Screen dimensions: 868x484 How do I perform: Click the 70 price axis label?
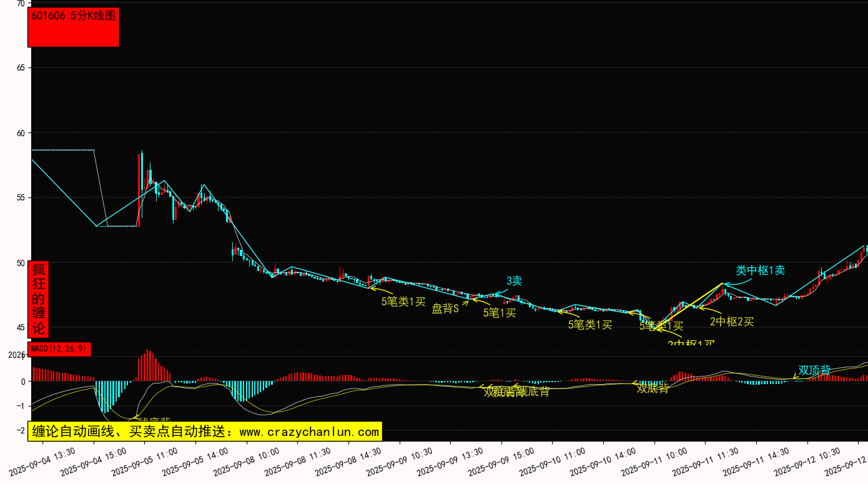(21, 3)
